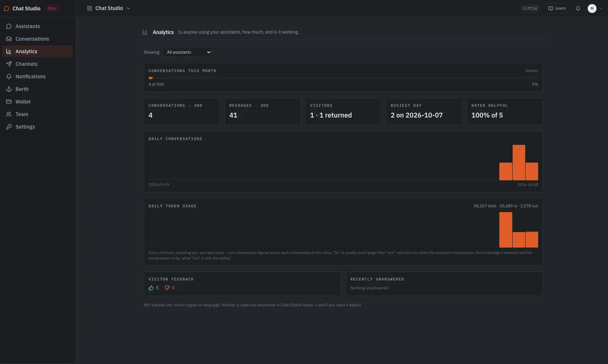Click the Conversations 30D value '4'
This screenshot has width=608, height=364.
click(x=150, y=115)
